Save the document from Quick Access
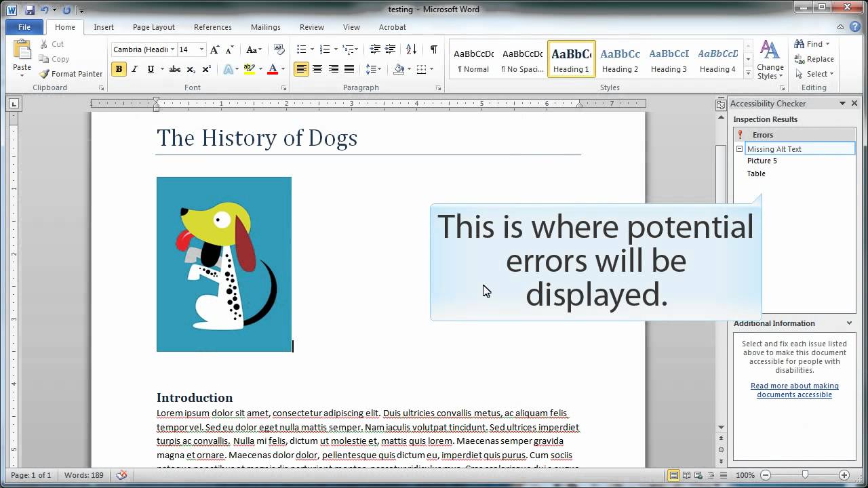 tap(30, 9)
